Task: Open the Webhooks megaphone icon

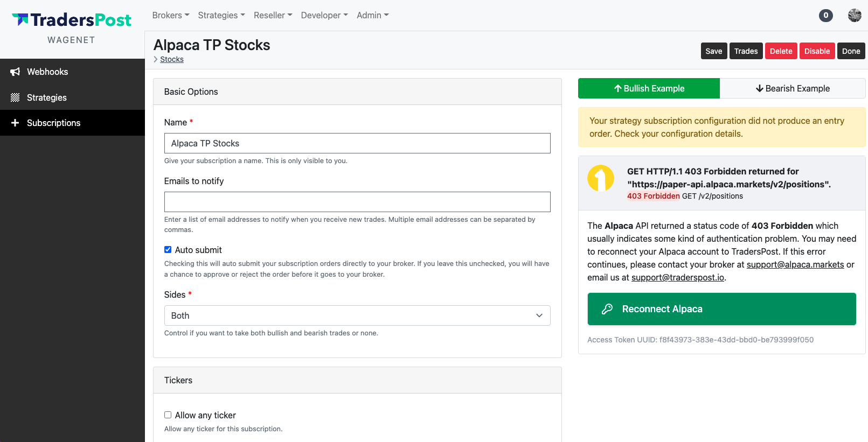Action: (x=15, y=72)
